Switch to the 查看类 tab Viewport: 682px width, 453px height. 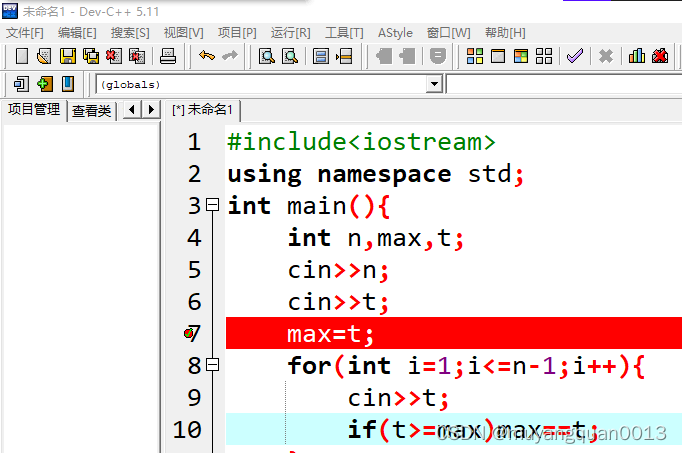pos(91,110)
